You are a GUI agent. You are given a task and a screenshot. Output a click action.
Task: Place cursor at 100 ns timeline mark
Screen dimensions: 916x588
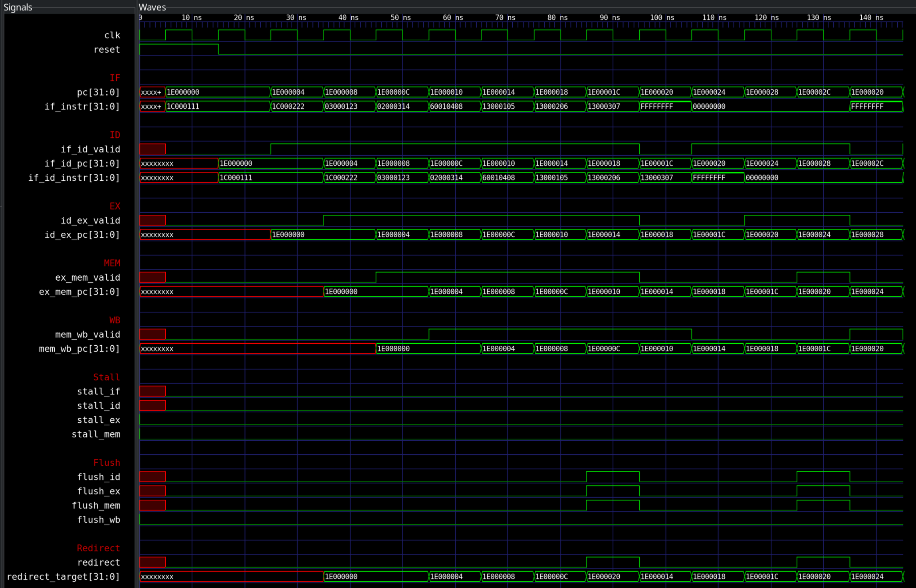662,18
